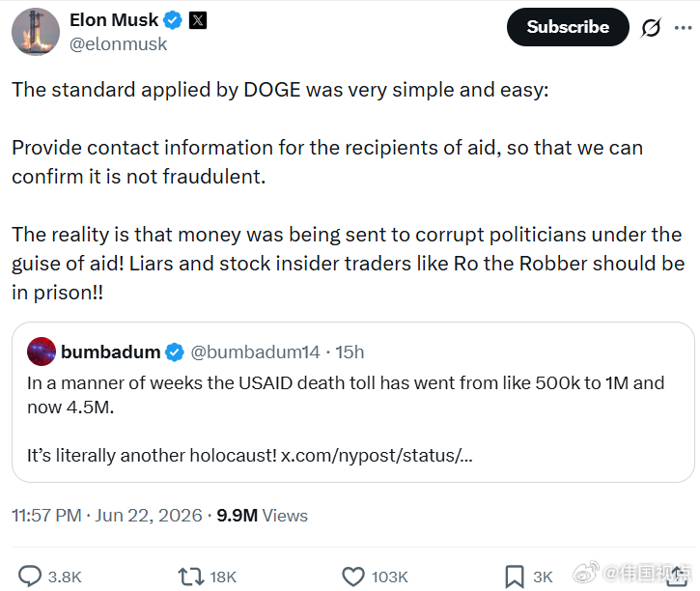
Task: Click the Grok slashed-circle icon
Action: [x=651, y=28]
